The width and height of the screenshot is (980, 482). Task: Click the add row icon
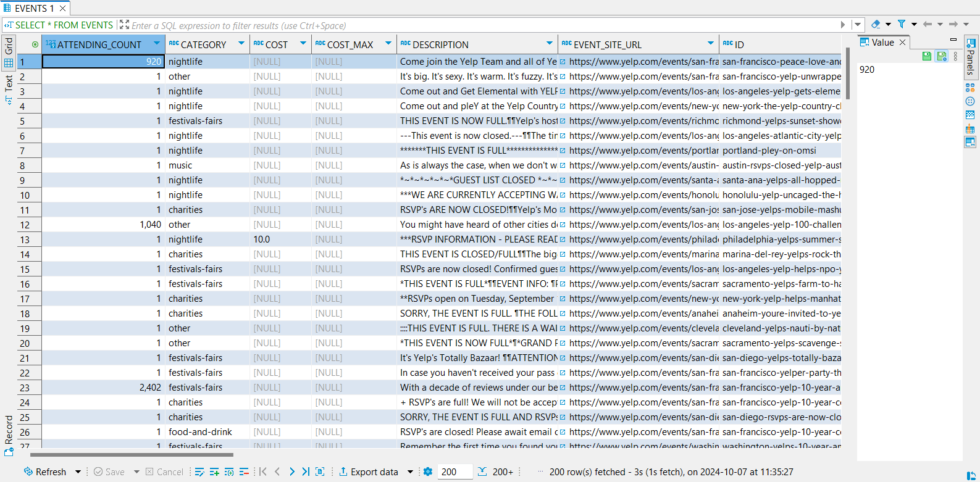click(x=214, y=472)
